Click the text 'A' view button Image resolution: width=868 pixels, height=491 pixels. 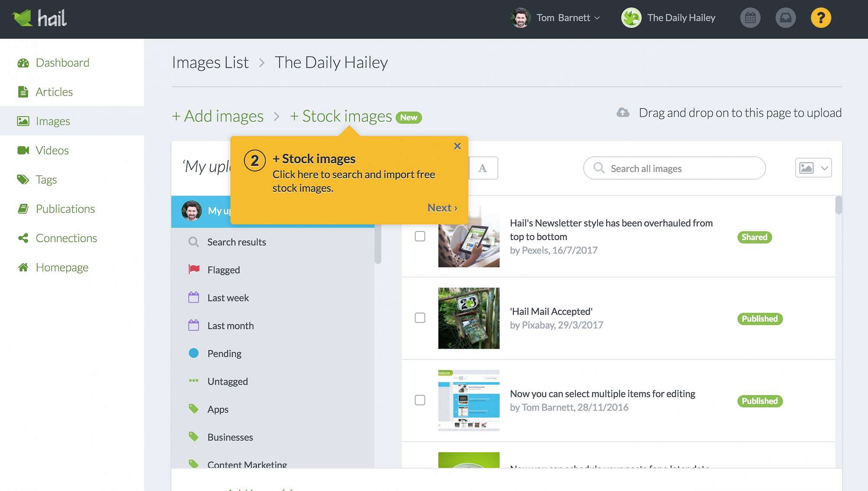[483, 168]
